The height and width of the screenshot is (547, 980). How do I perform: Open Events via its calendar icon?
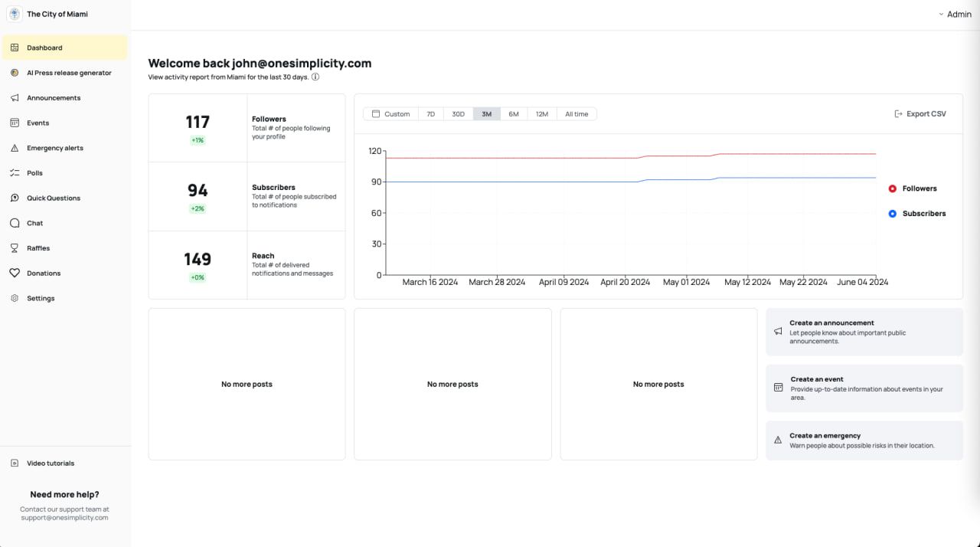tap(15, 123)
